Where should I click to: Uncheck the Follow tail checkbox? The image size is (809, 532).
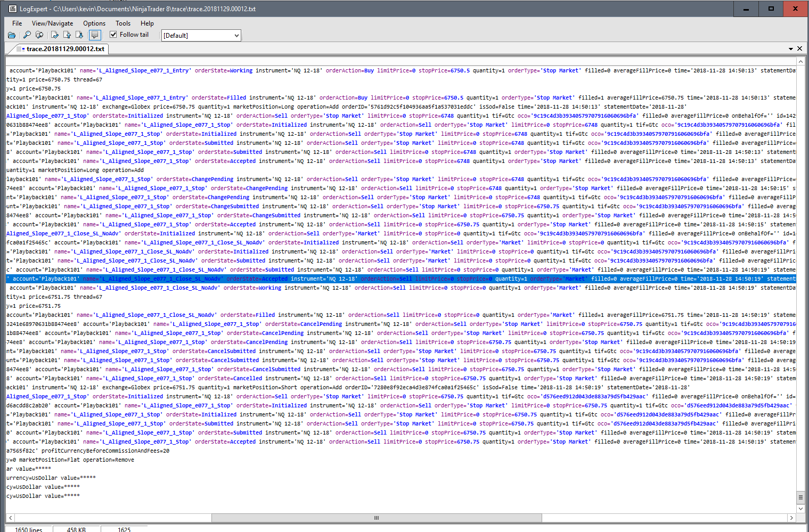pyautogui.click(x=113, y=35)
